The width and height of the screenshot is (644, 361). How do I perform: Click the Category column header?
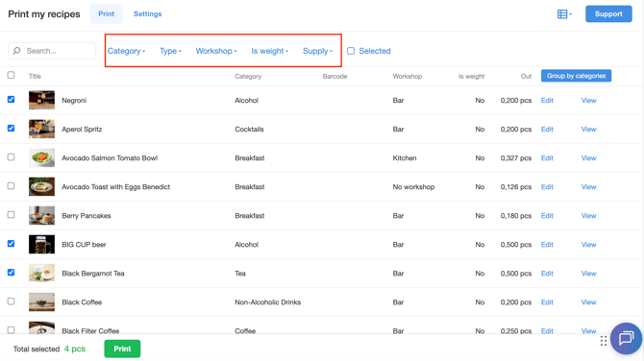[x=248, y=76]
